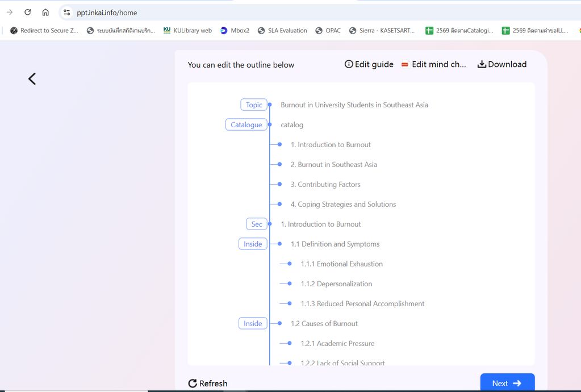This screenshot has height=392, width=581.
Task: Click the back arrow chevron icon
Action: 32,79
